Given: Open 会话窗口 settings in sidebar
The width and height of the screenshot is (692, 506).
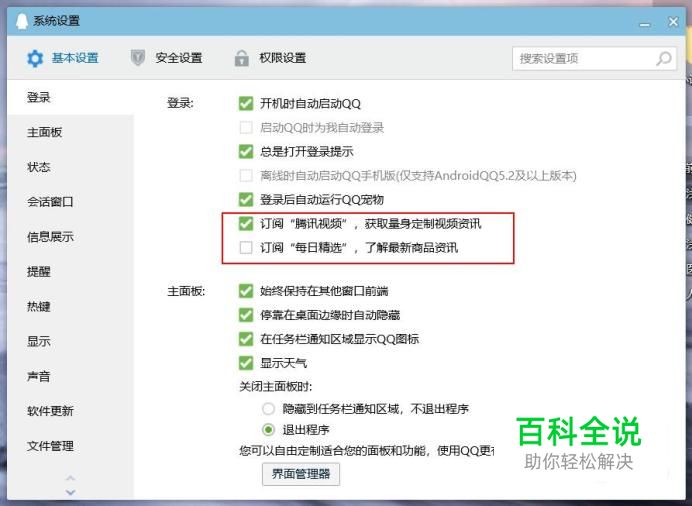Looking at the screenshot, I should click(70, 202).
